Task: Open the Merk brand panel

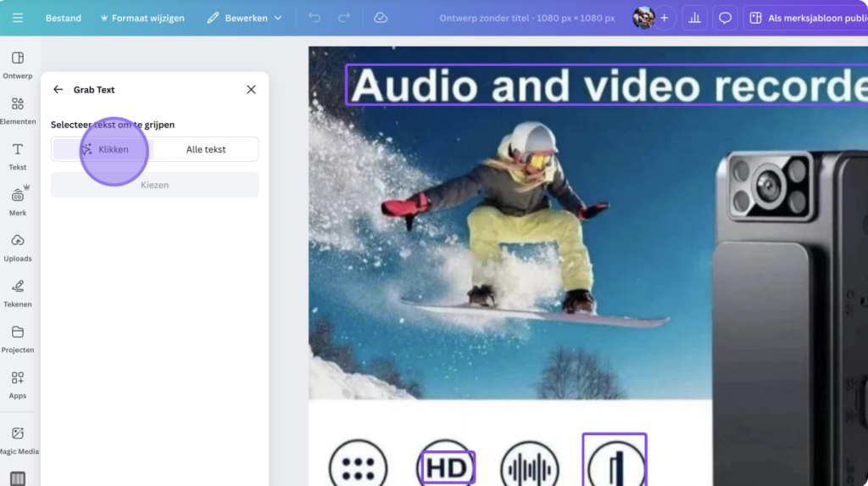Action: pyautogui.click(x=18, y=202)
